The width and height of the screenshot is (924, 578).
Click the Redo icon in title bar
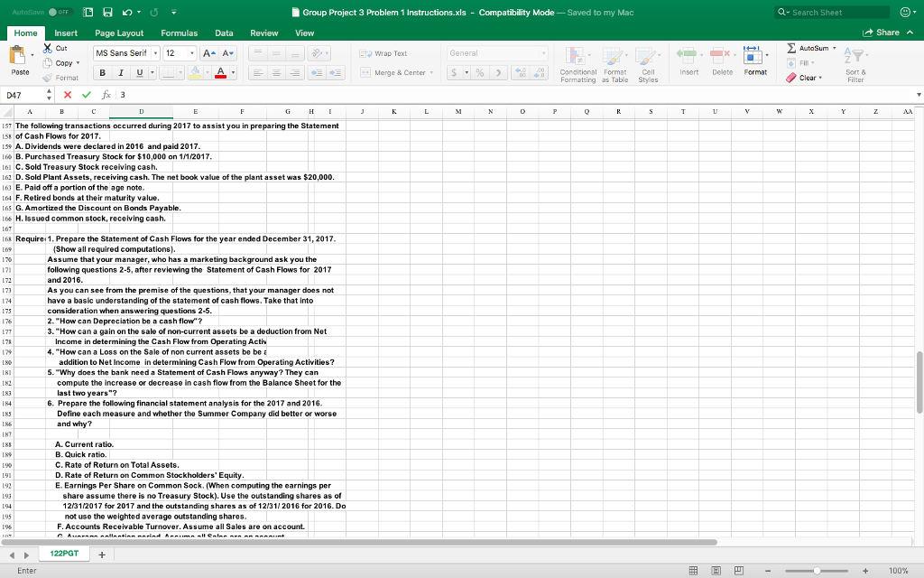(x=154, y=12)
